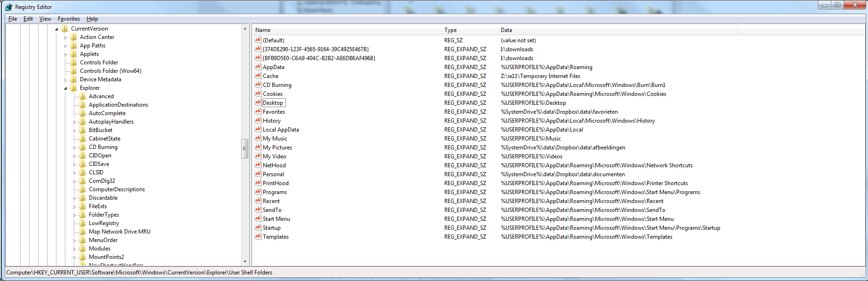Click the string icon beside Favorites value
This screenshot has height=281, width=868.
coord(258,111)
